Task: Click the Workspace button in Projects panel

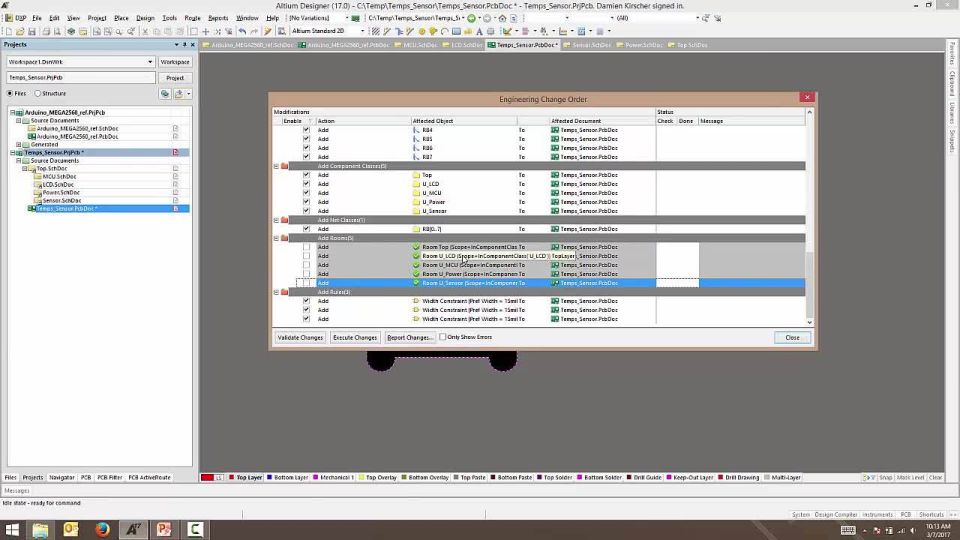Action: click(x=174, y=62)
